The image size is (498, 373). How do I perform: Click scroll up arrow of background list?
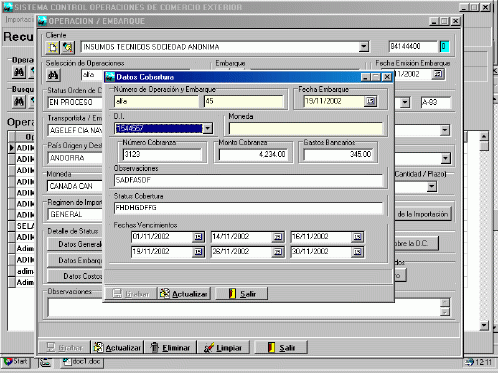pos(484,136)
